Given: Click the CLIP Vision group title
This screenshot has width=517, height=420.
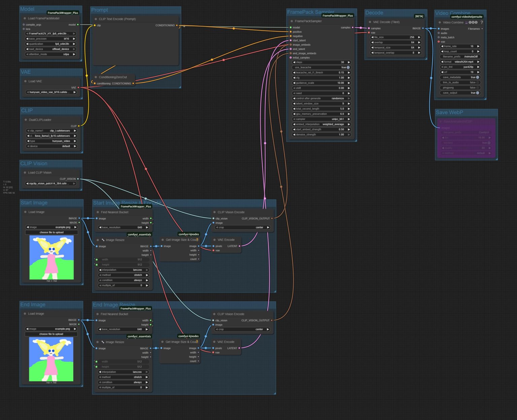Looking at the screenshot, I should coord(34,163).
